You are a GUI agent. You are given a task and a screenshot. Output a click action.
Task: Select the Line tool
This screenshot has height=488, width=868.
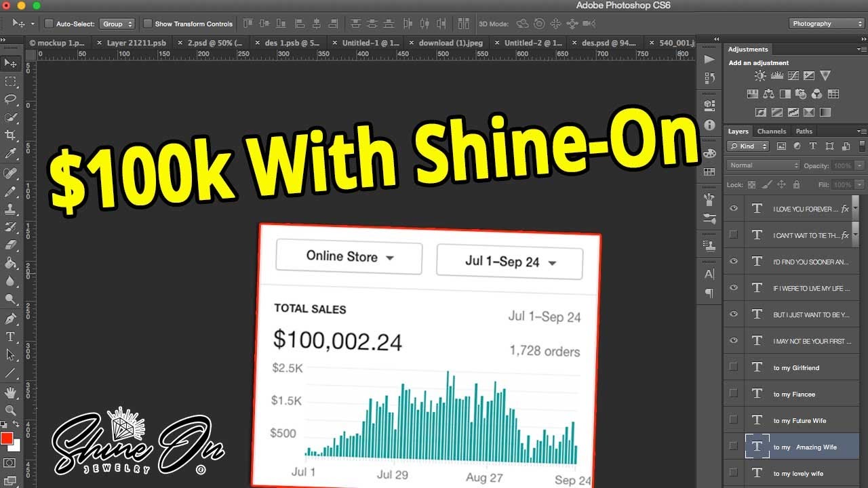[x=10, y=373]
